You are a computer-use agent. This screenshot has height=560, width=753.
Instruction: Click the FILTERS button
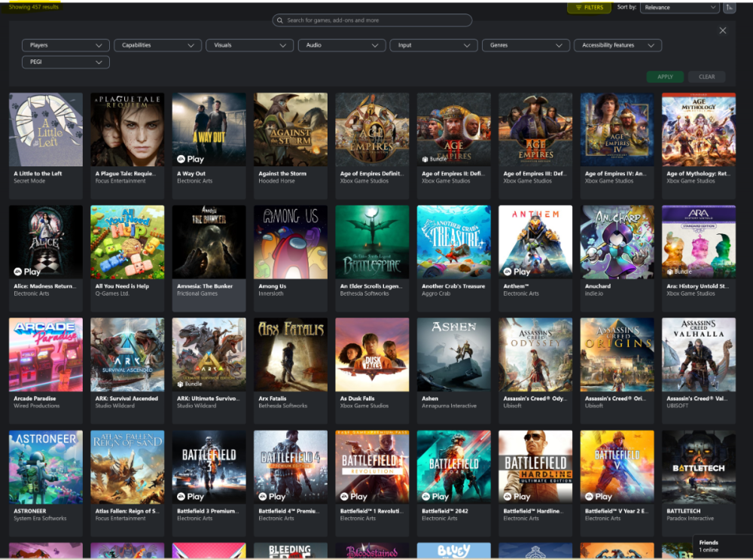(x=590, y=8)
